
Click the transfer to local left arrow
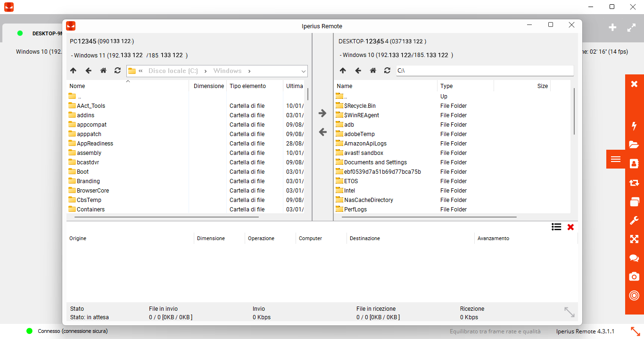click(322, 132)
